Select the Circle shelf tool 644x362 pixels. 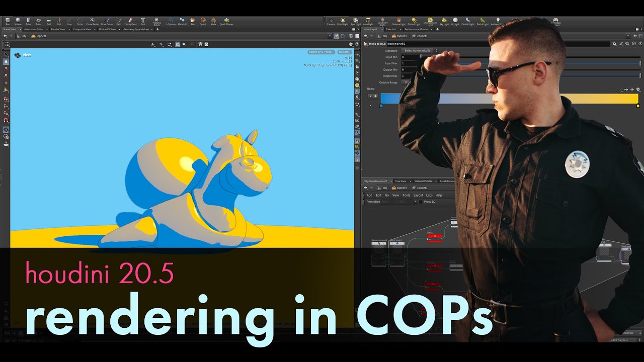point(79,21)
